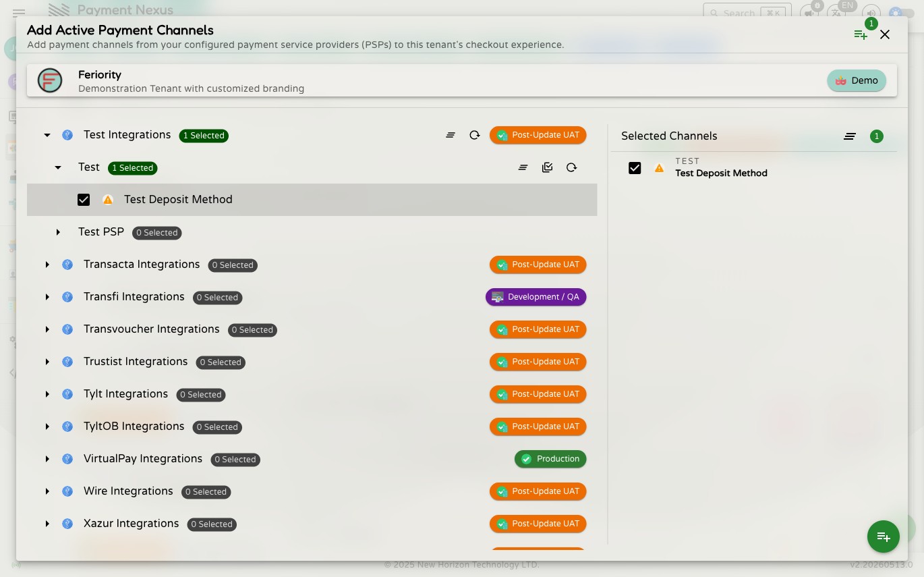Click the Demo tenant chip
Image resolution: width=924 pixels, height=577 pixels.
tap(857, 80)
